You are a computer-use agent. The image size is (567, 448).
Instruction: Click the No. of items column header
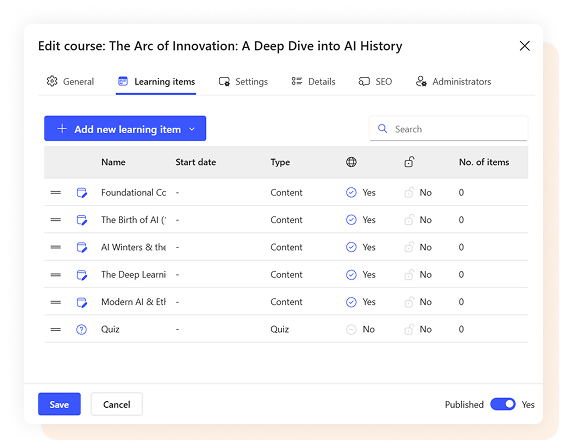(484, 162)
